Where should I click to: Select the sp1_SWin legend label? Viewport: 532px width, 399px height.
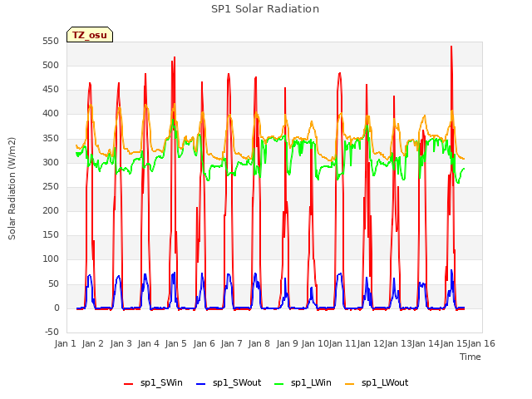pos(161,382)
